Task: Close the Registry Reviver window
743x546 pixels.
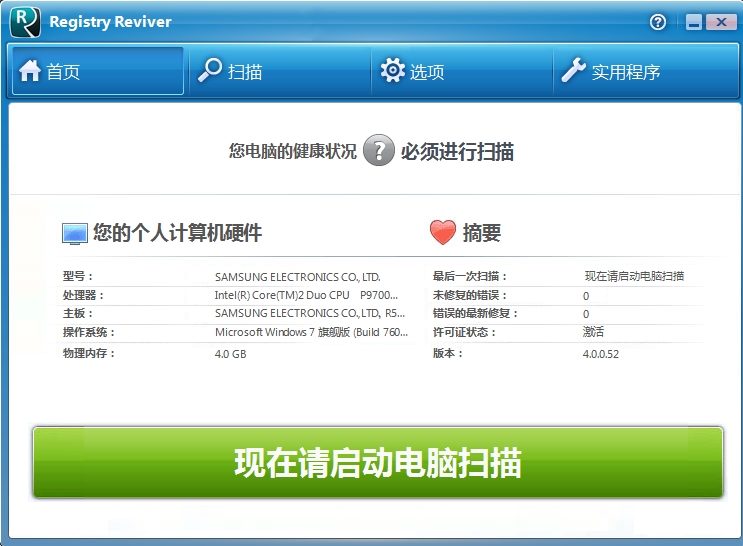Action: pyautogui.click(x=721, y=22)
